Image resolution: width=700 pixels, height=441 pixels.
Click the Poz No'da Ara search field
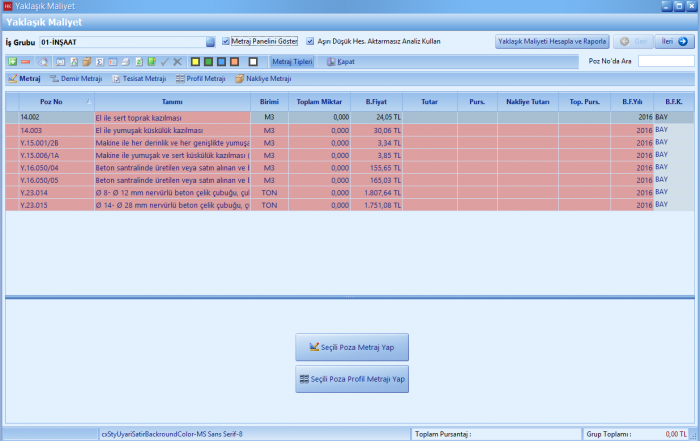click(x=665, y=61)
